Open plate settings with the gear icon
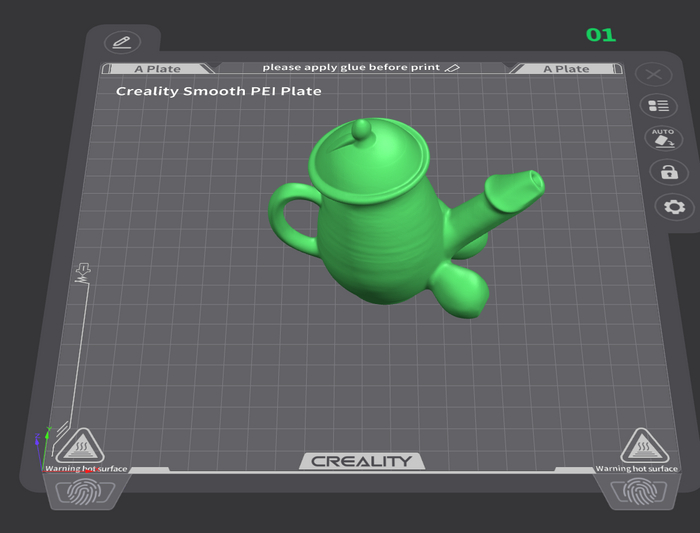 674,207
